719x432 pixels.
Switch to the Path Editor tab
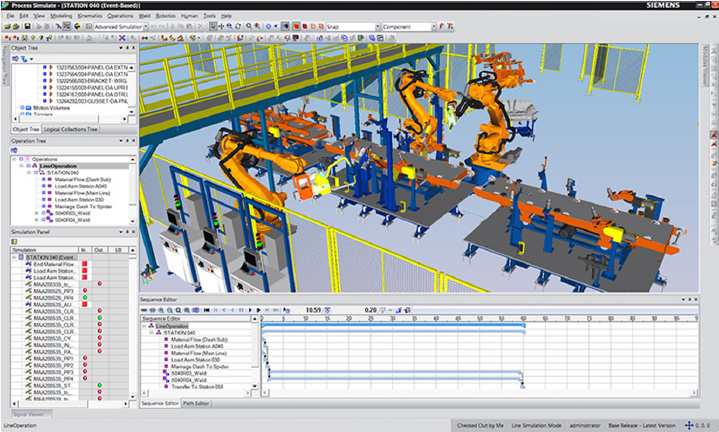[196, 403]
